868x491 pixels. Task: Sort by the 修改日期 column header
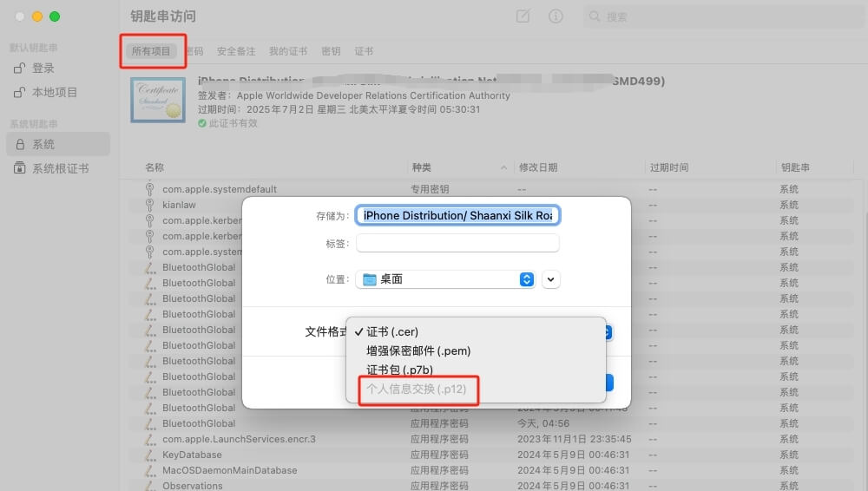(537, 167)
